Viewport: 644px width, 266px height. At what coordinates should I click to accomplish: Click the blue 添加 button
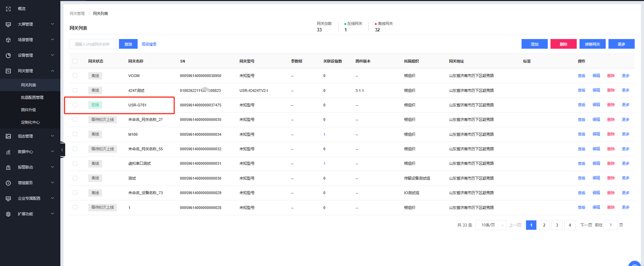click(x=534, y=44)
